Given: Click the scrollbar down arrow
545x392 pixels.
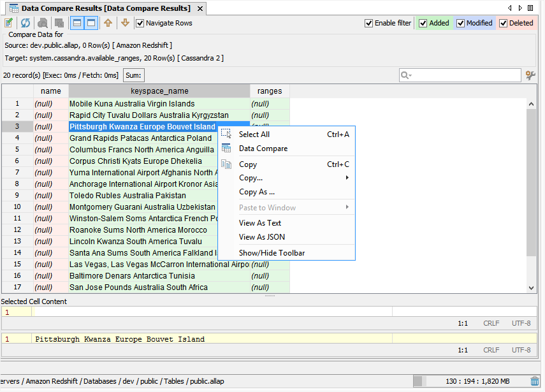Looking at the screenshot, I should (x=531, y=287).
